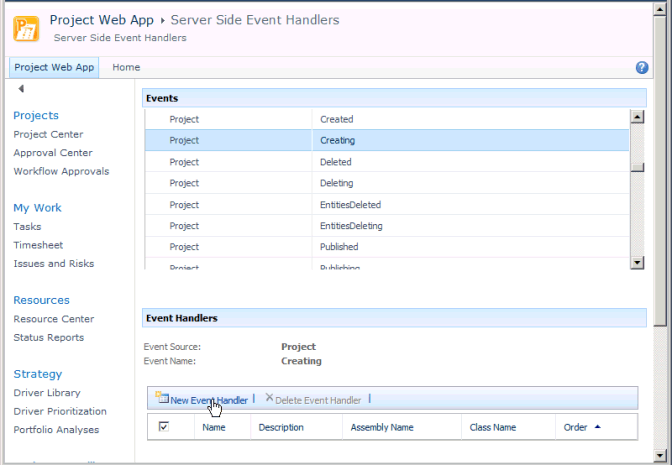Image resolution: width=672 pixels, height=465 pixels.
Task: Open the Projects section heading
Action: [x=36, y=115]
